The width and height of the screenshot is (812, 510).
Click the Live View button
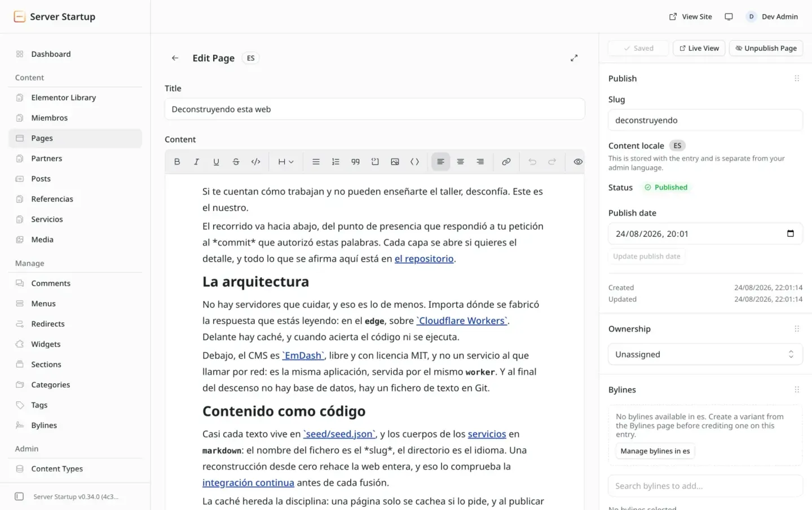699,48
